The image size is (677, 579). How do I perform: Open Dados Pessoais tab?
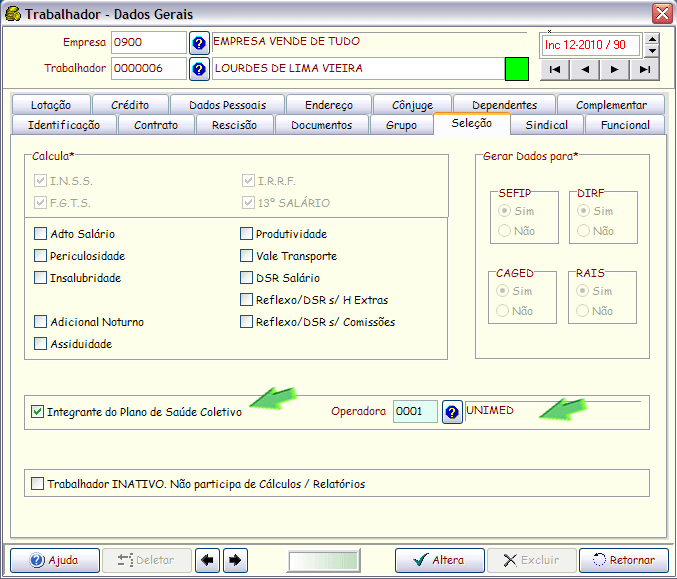[x=228, y=105]
